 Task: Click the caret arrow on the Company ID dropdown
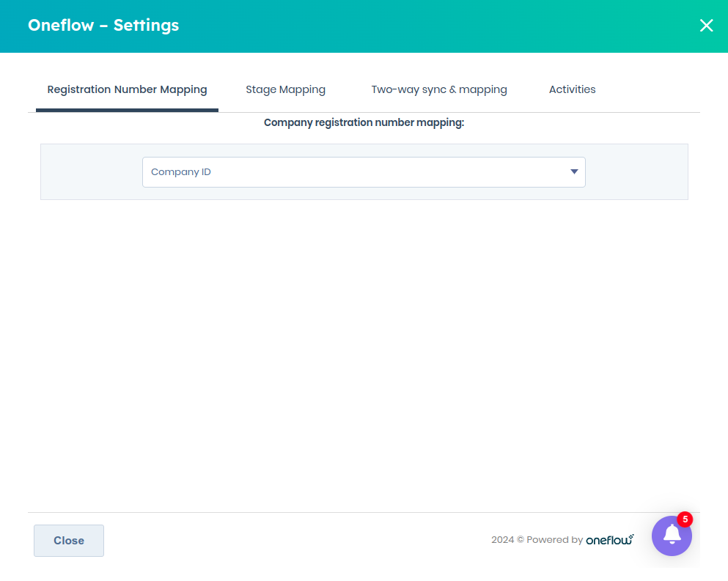(x=574, y=171)
